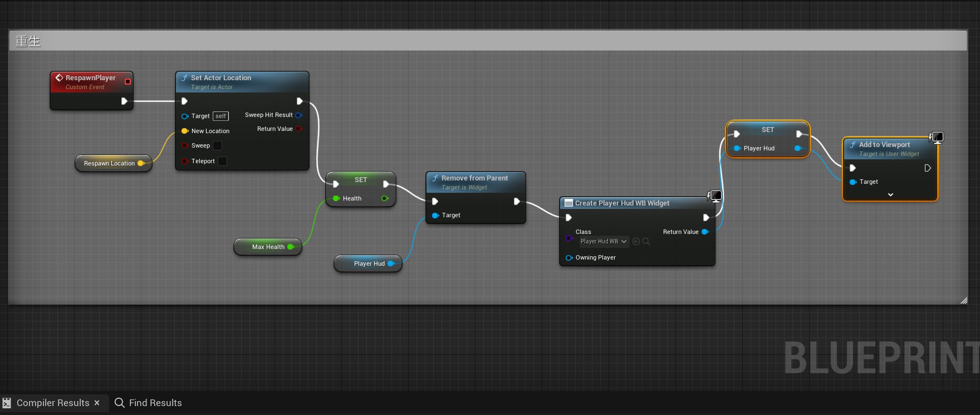Switch to the Compiler Results tab
This screenshot has height=415, width=980.
(x=52, y=403)
